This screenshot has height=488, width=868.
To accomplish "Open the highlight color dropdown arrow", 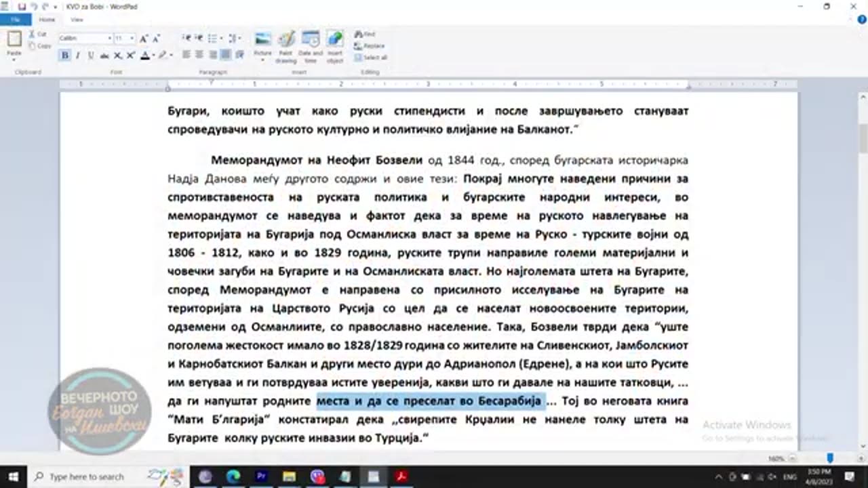I will click(171, 55).
